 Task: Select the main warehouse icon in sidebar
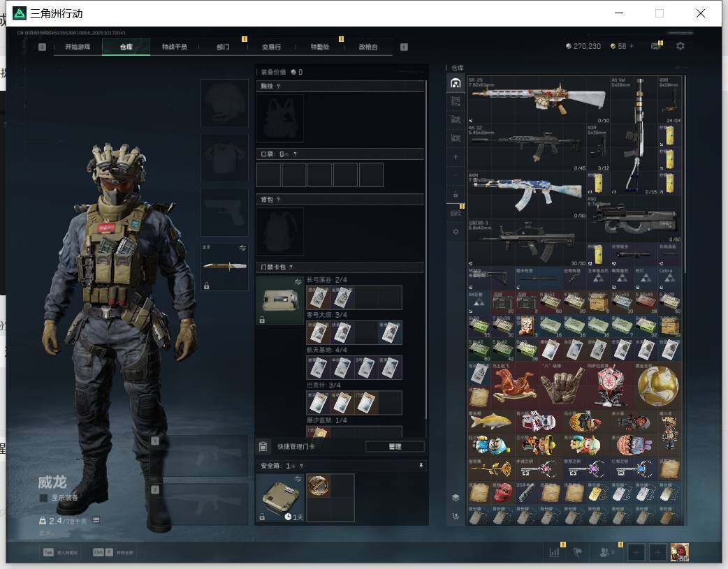pos(456,82)
